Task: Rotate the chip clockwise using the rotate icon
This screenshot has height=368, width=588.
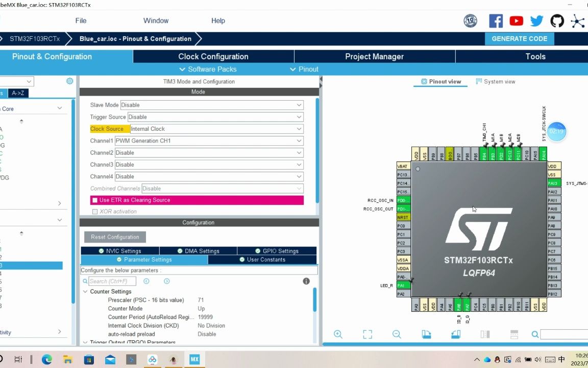Action: [x=426, y=334]
